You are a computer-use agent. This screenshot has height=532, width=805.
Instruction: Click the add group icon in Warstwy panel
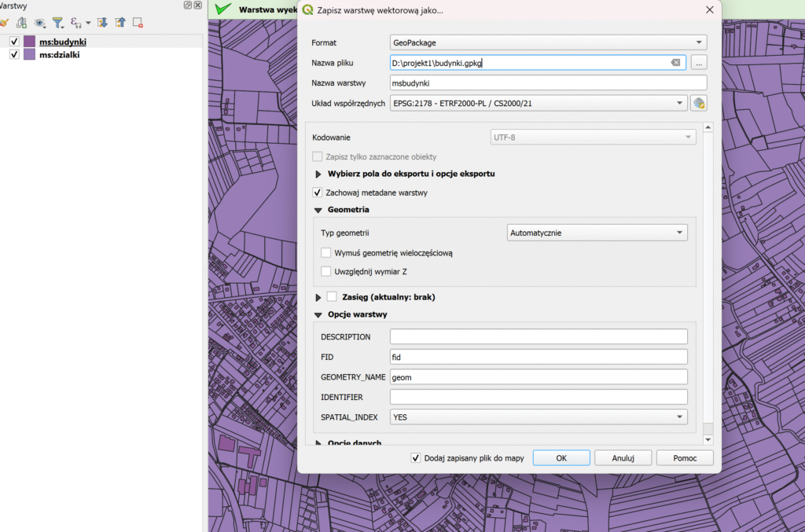21,23
